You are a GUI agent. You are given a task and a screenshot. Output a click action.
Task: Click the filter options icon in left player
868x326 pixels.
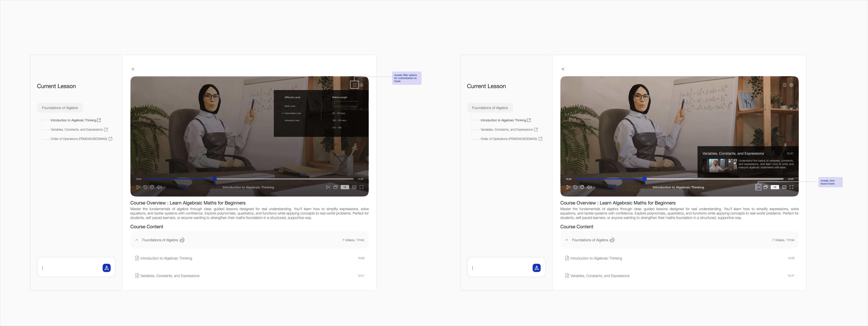tap(354, 85)
